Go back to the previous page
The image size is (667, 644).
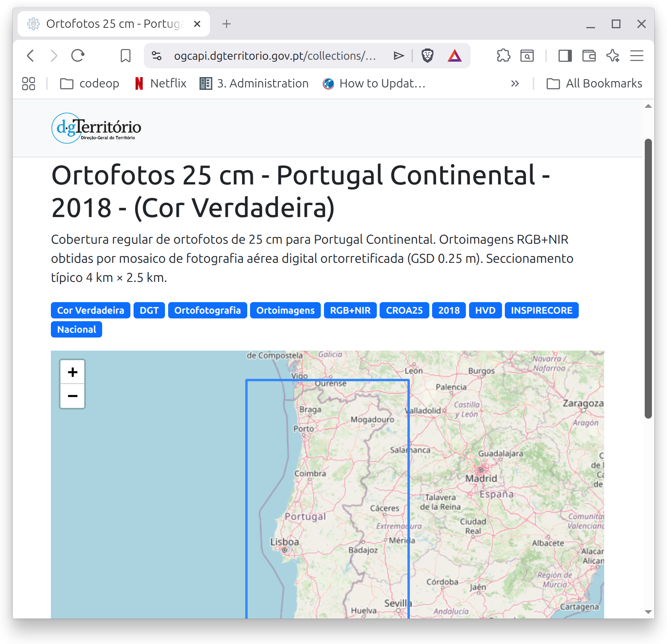click(x=31, y=56)
